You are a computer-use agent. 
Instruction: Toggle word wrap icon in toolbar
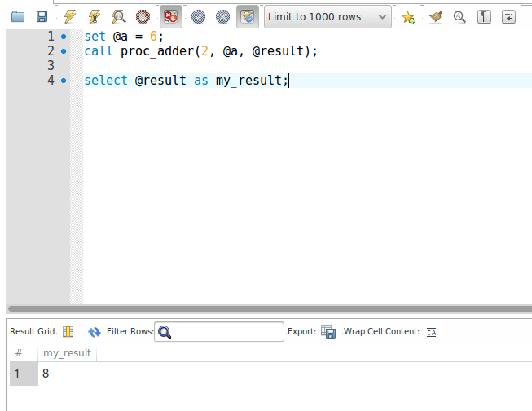click(508, 16)
